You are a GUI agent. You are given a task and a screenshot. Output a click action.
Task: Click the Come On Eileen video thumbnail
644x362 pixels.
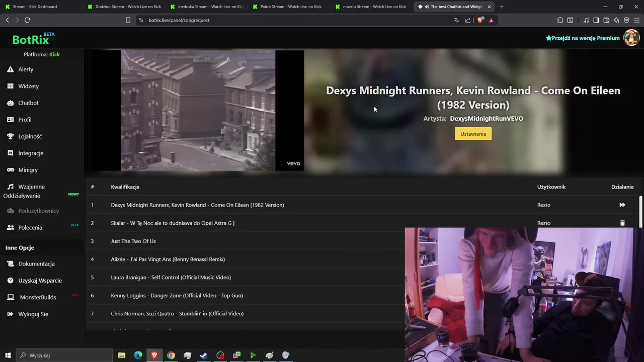coord(198,111)
